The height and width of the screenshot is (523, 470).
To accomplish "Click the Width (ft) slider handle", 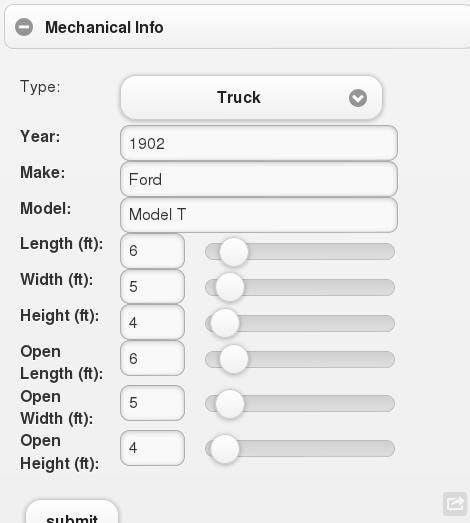I will click(x=230, y=287).
